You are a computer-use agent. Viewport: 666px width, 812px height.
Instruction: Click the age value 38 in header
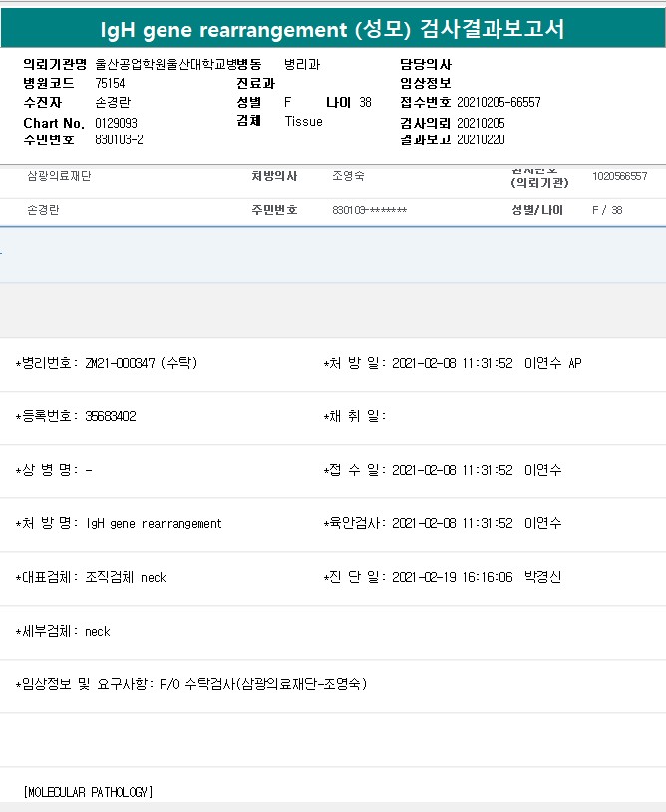pos(365,103)
